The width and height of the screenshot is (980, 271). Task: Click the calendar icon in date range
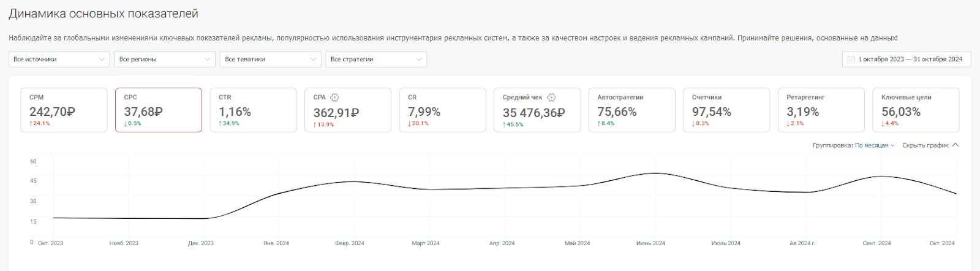pyautogui.click(x=851, y=59)
